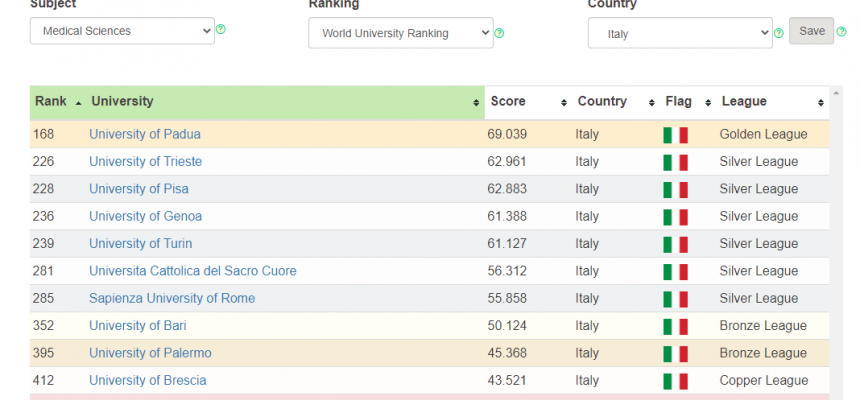Click rank number 285
The image size is (860, 400).
pos(43,298)
